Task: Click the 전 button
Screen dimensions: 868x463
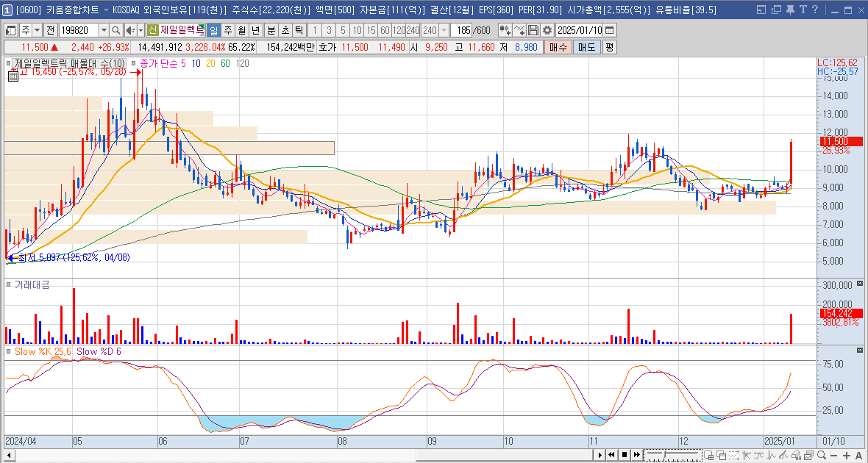Action: click(50, 30)
